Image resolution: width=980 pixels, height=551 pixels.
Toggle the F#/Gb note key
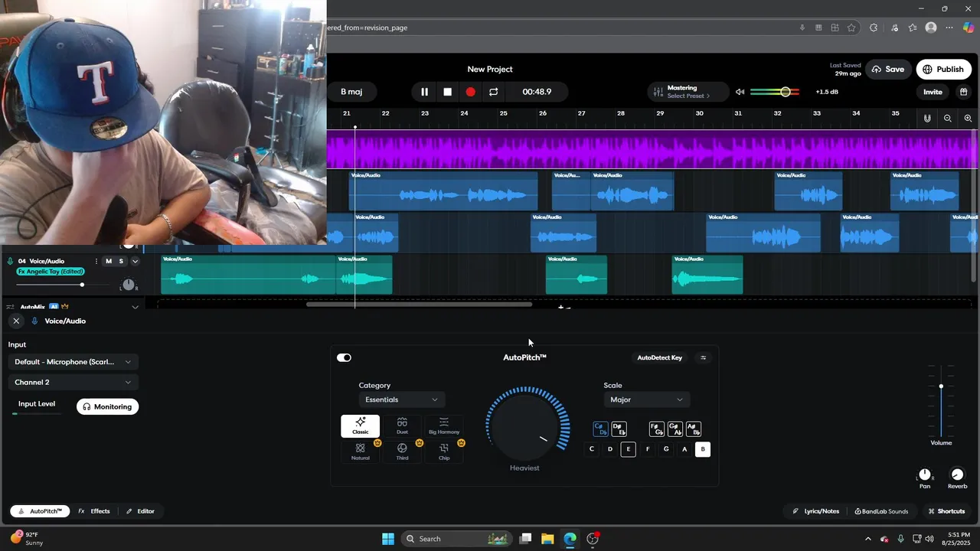tap(656, 429)
